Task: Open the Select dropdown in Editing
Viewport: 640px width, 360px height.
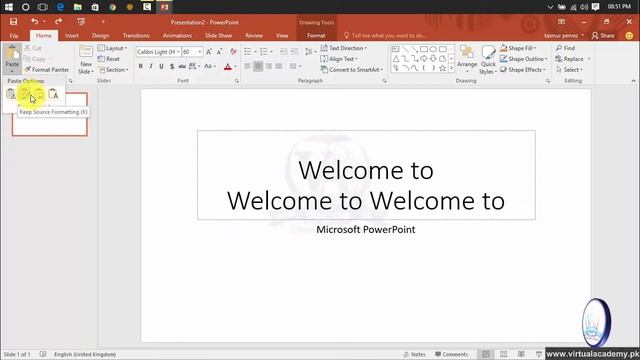Action: 569,70
